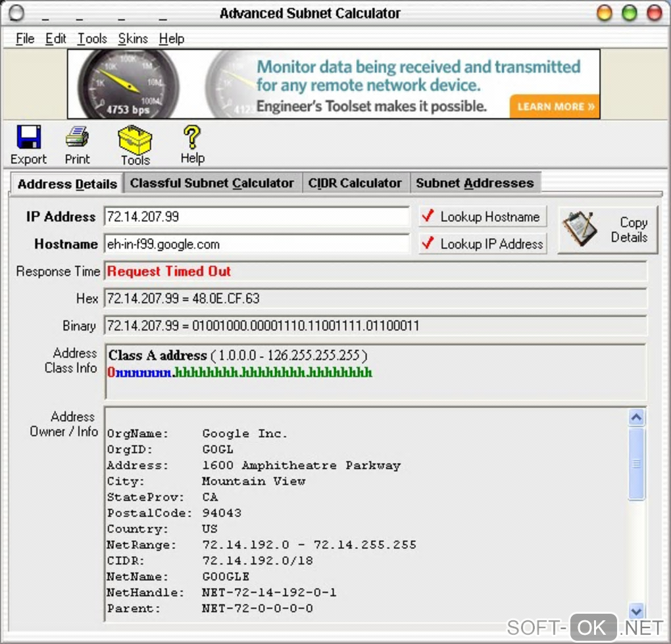Click the PostalCode 94043 line

tap(174, 513)
